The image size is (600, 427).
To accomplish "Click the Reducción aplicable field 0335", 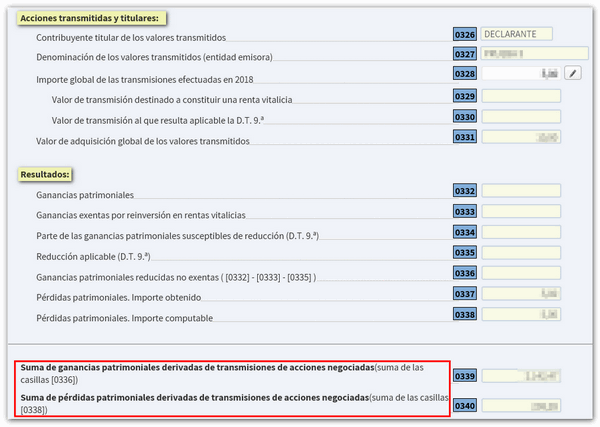I will [520, 253].
